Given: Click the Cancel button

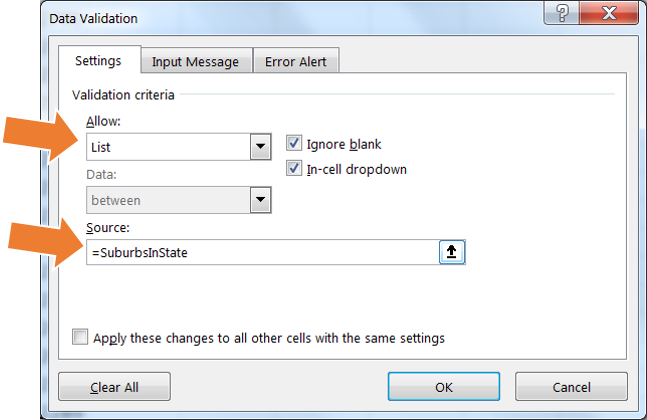Looking at the screenshot, I should pyautogui.click(x=571, y=387).
